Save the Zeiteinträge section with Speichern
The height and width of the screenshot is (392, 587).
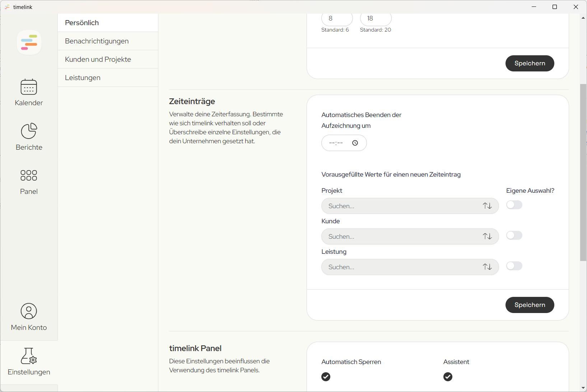pos(530,305)
